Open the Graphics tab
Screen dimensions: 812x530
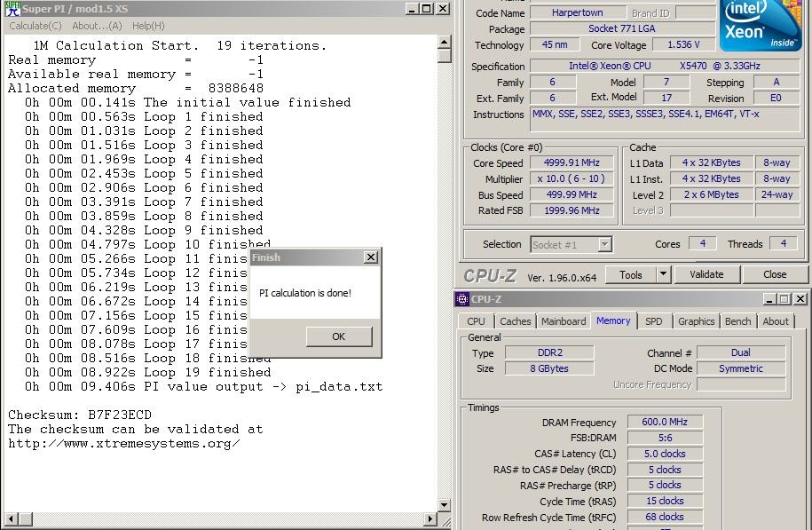[696, 321]
